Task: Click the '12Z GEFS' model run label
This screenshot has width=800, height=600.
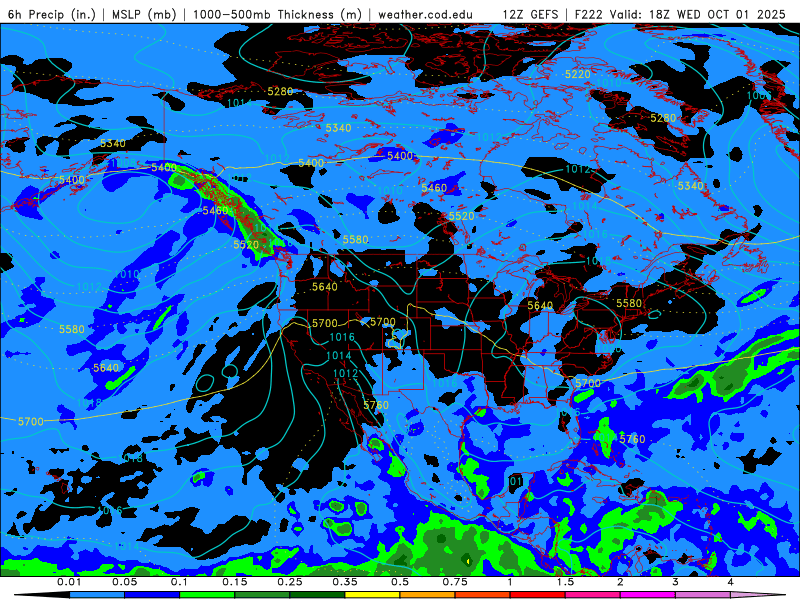Action: coord(530,14)
